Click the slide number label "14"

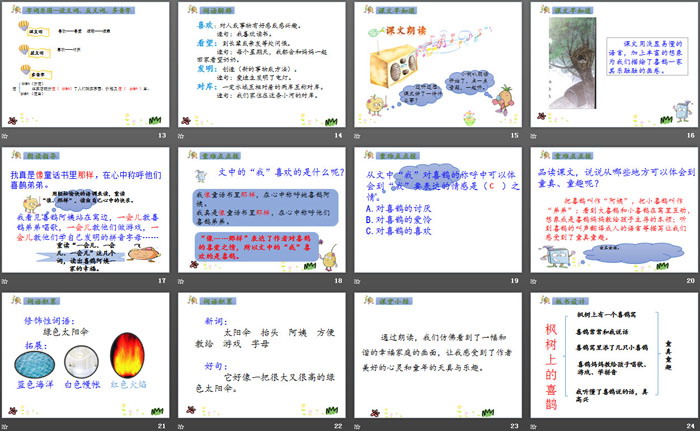coord(338,135)
